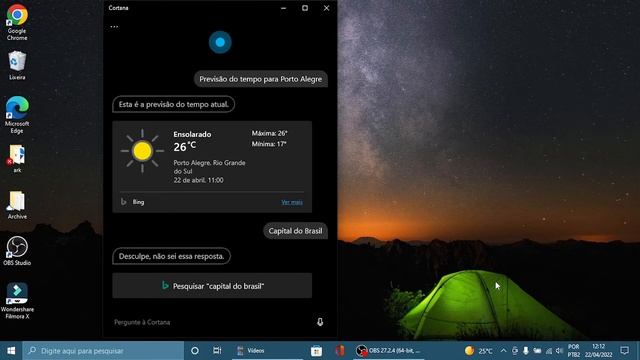Image resolution: width=640 pixels, height=360 pixels.
Task: Close the Cortana window
Action: point(326,8)
